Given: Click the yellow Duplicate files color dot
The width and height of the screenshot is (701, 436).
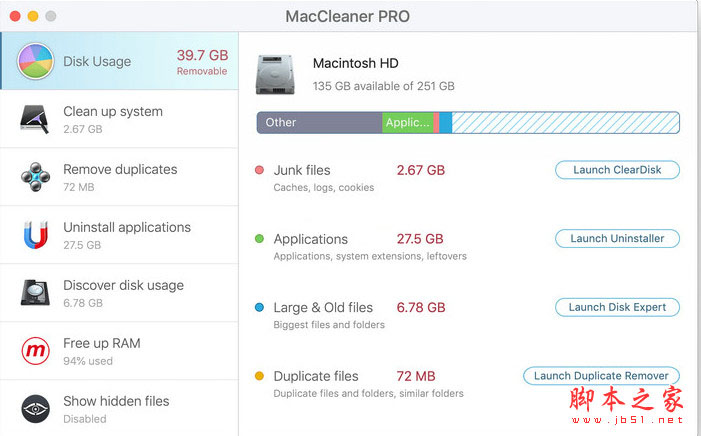Looking at the screenshot, I should click(x=260, y=376).
